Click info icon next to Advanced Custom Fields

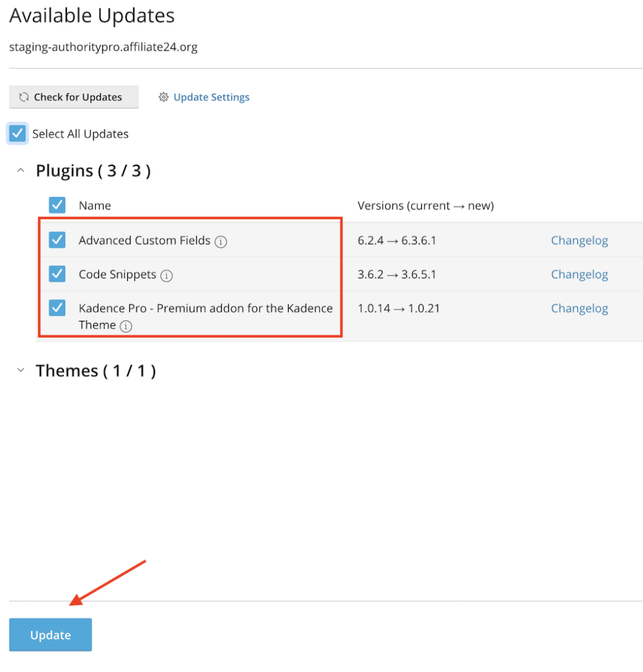click(x=221, y=241)
